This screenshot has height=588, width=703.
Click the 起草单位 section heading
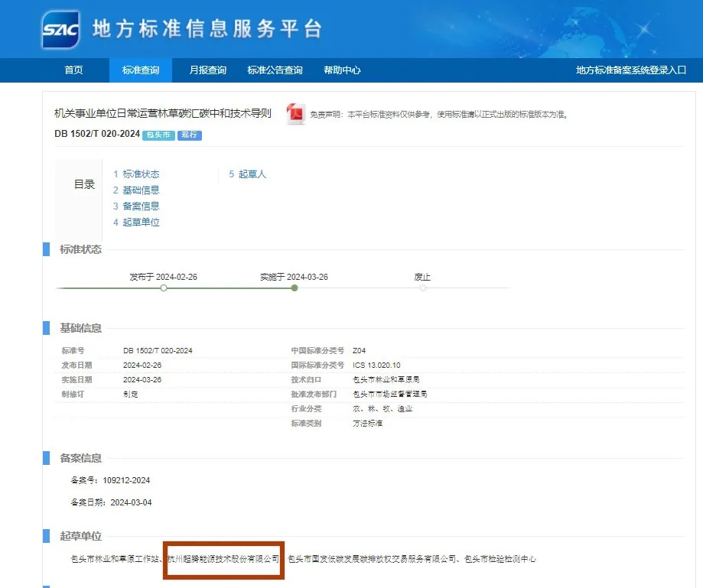80,536
